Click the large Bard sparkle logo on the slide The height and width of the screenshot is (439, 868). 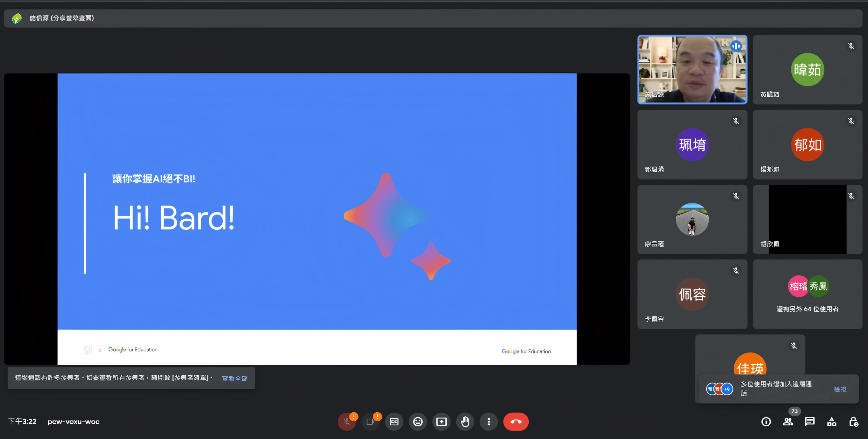click(x=385, y=215)
